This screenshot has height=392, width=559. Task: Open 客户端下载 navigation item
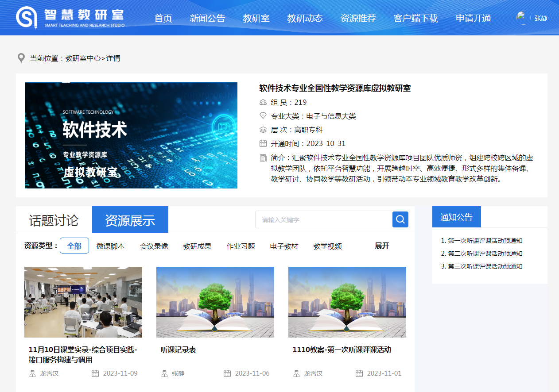(415, 18)
